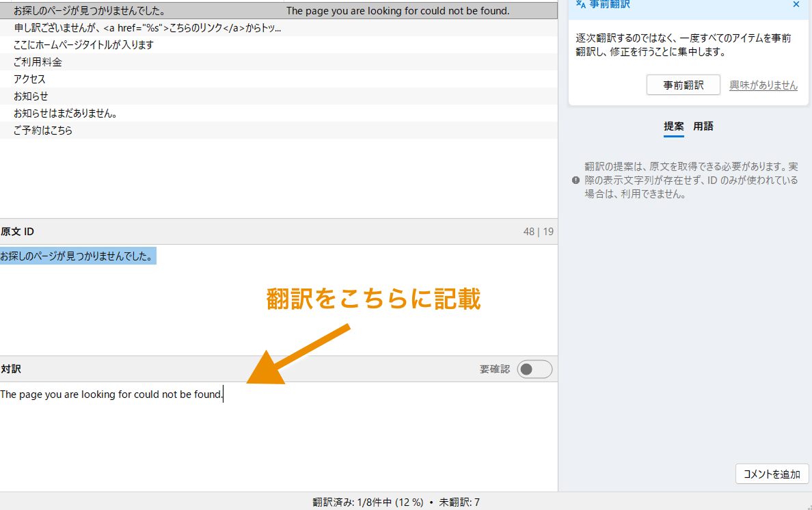Switch to the 提案 tab
This screenshot has height=510, width=812.
click(673, 126)
